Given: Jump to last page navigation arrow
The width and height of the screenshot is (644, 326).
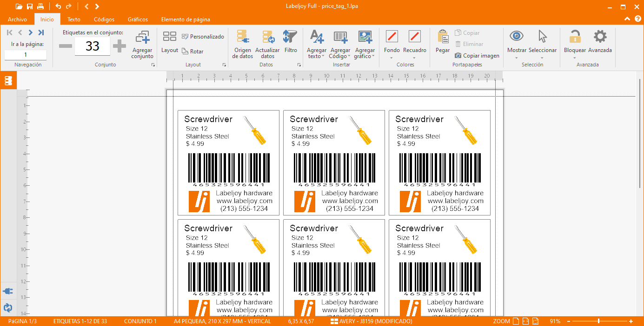Looking at the screenshot, I should pos(41,33).
